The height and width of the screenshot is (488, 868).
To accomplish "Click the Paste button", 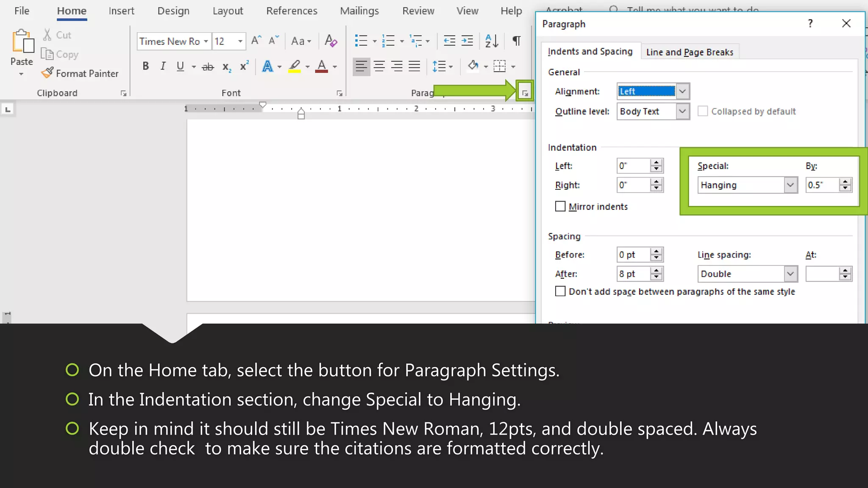I will click(x=22, y=47).
